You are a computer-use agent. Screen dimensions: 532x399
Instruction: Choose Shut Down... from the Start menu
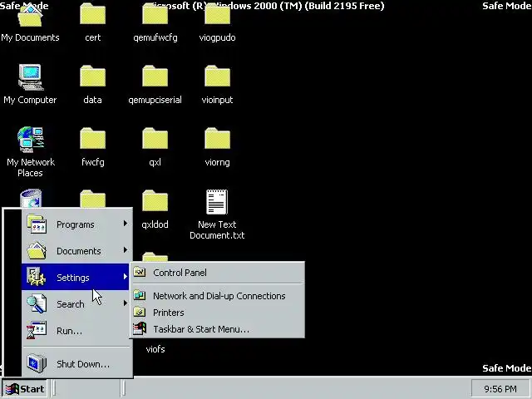coord(76,364)
